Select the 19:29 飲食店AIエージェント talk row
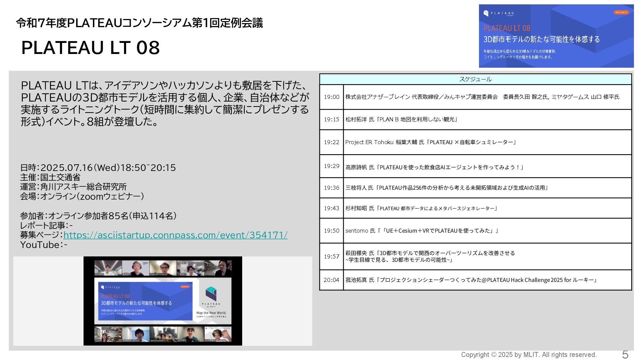The width and height of the screenshot is (644, 362). 434,167
